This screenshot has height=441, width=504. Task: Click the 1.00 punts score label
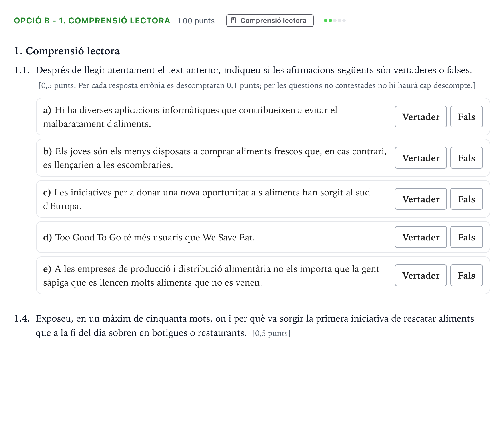(196, 21)
